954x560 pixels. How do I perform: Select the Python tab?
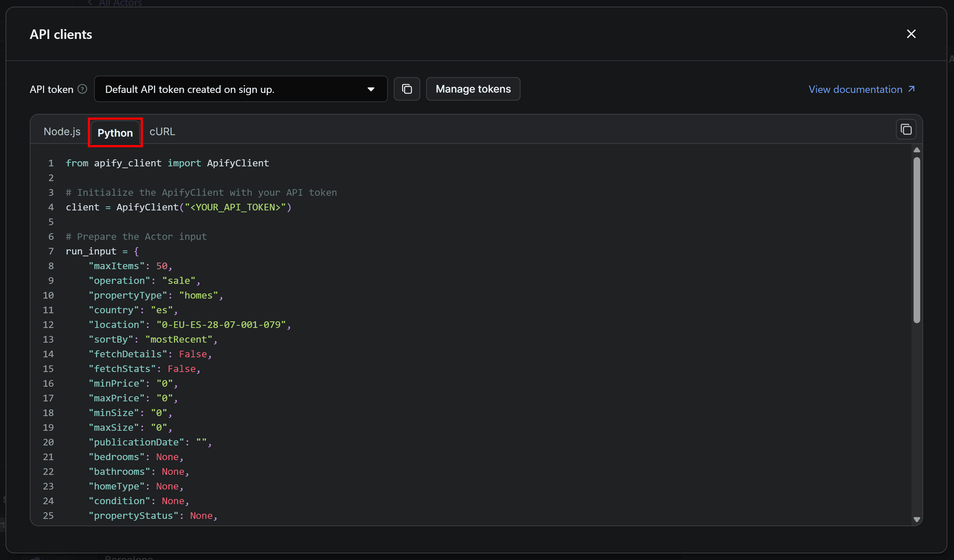[115, 133]
